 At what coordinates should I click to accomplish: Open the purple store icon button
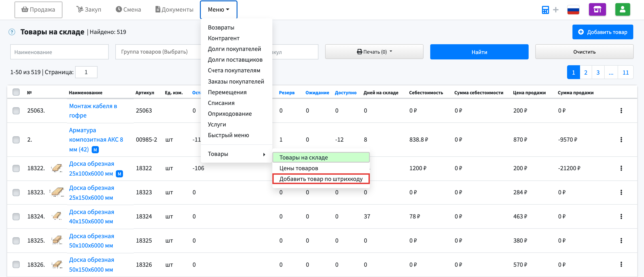(x=597, y=9)
